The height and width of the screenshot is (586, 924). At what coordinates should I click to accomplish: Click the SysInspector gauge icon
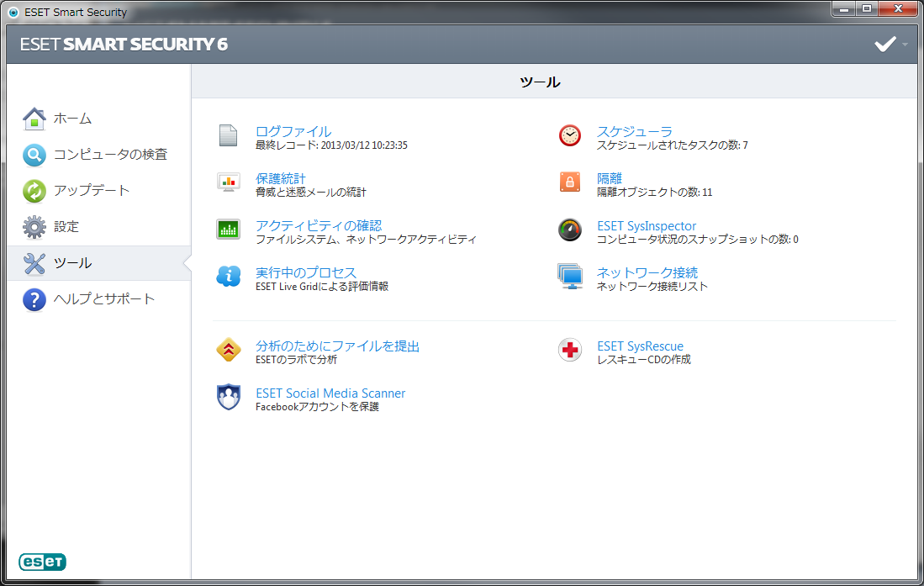pyautogui.click(x=570, y=230)
